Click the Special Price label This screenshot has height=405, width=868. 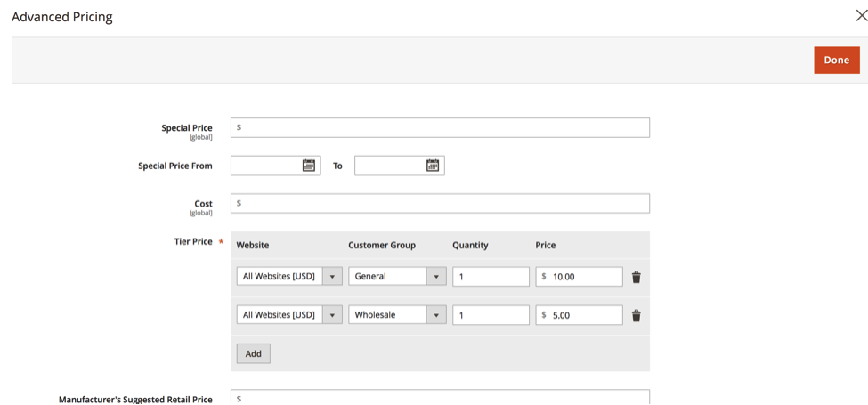tap(187, 128)
